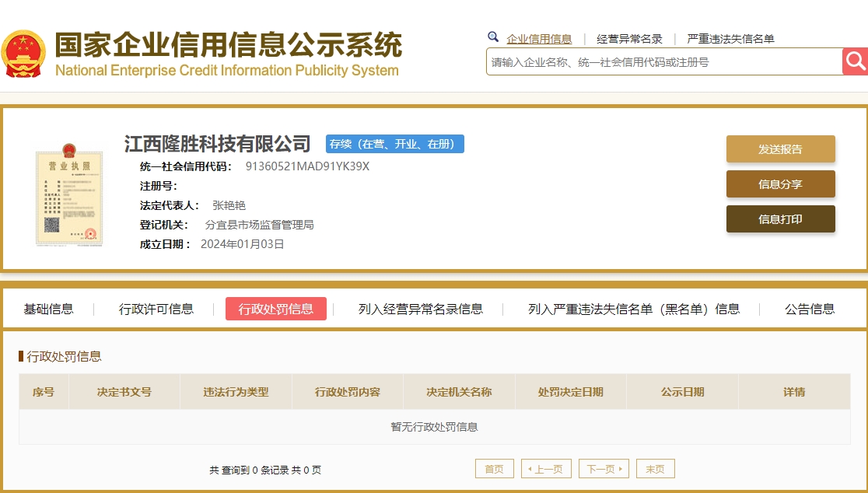Click the 行政处罚内容 column header

(x=348, y=392)
